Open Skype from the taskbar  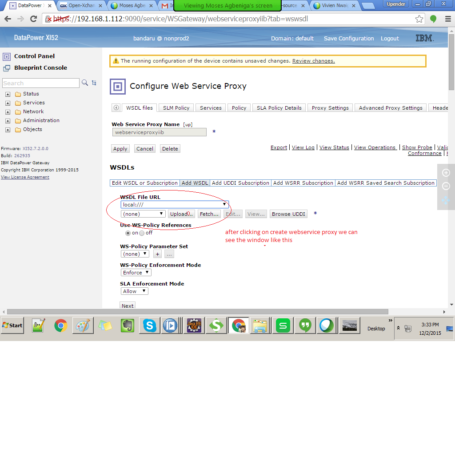[149, 325]
